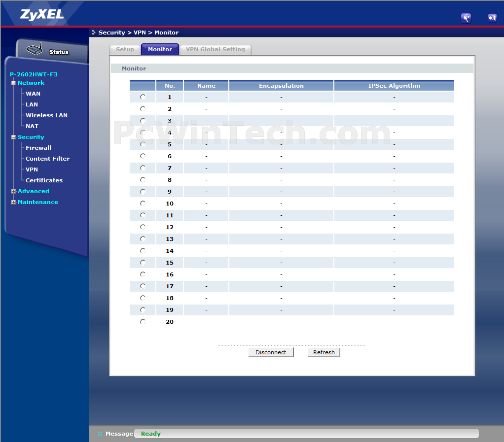
Task: Click the ZyXEL logo
Action: pos(42,14)
